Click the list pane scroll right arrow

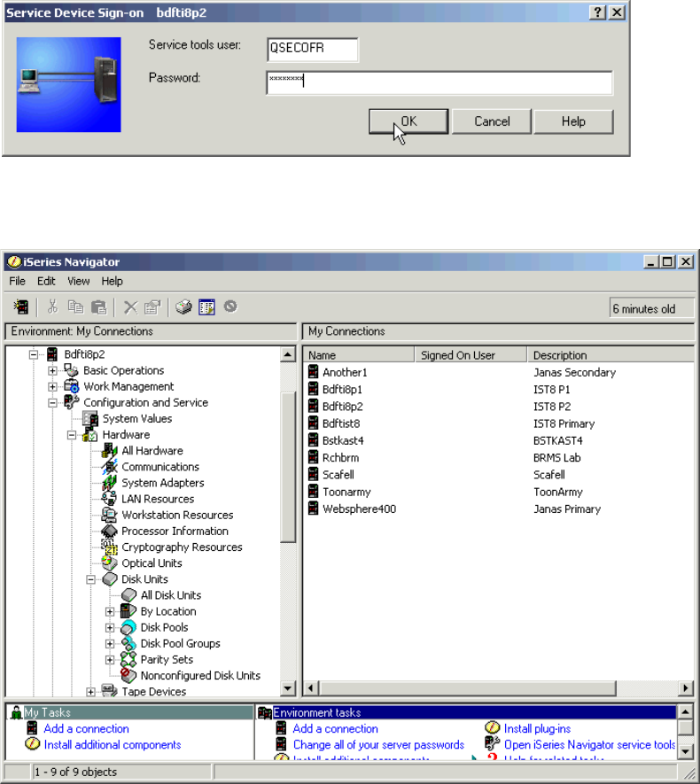click(x=686, y=688)
